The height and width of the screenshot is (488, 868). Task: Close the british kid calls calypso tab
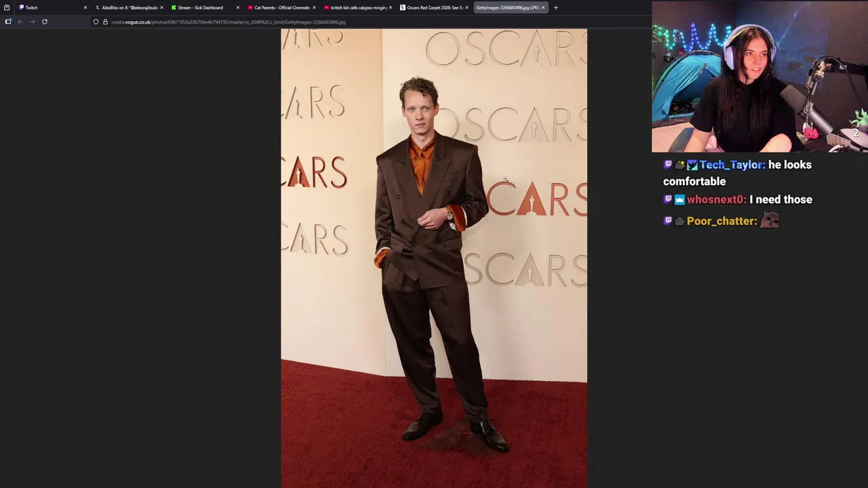391,7
